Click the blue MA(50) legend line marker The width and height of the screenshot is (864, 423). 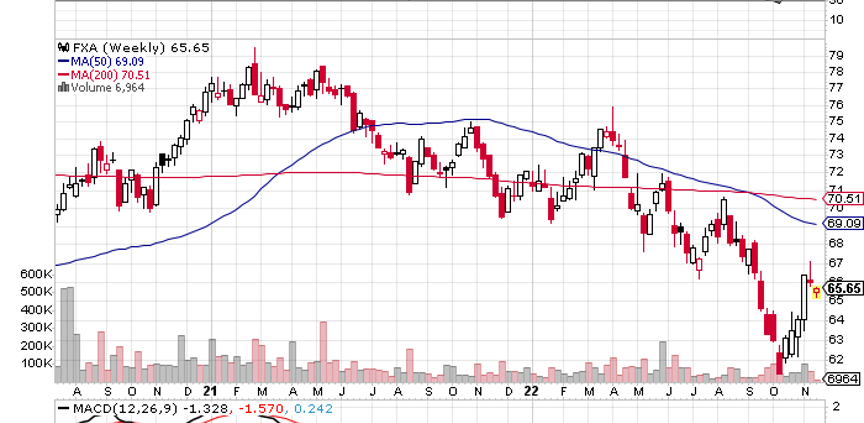63,60
